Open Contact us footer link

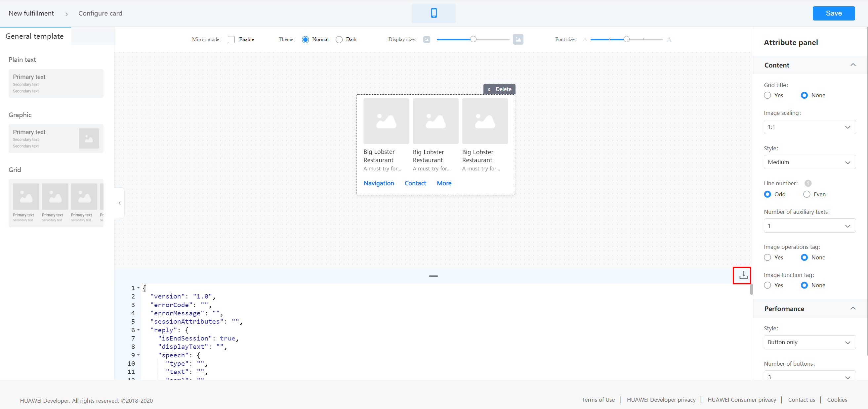pos(801,399)
